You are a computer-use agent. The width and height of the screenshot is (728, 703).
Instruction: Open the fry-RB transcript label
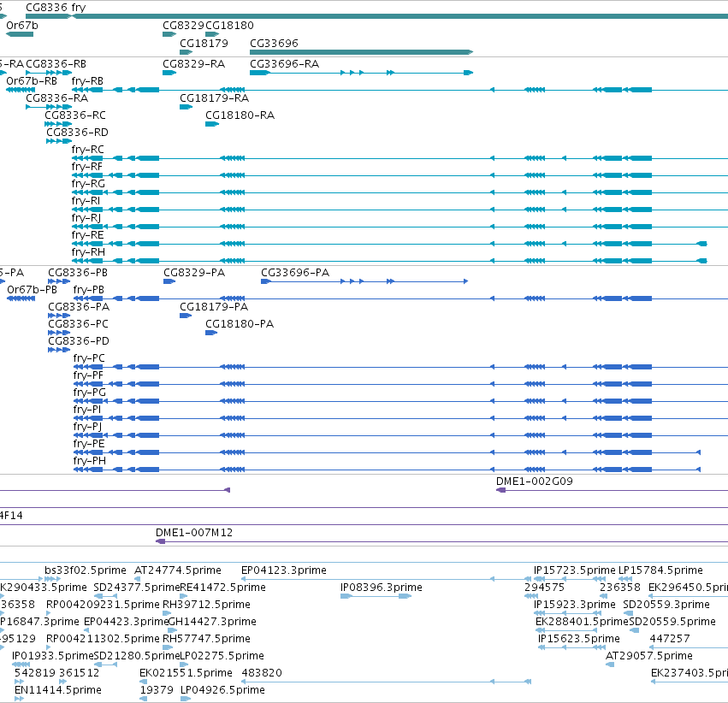87,81
